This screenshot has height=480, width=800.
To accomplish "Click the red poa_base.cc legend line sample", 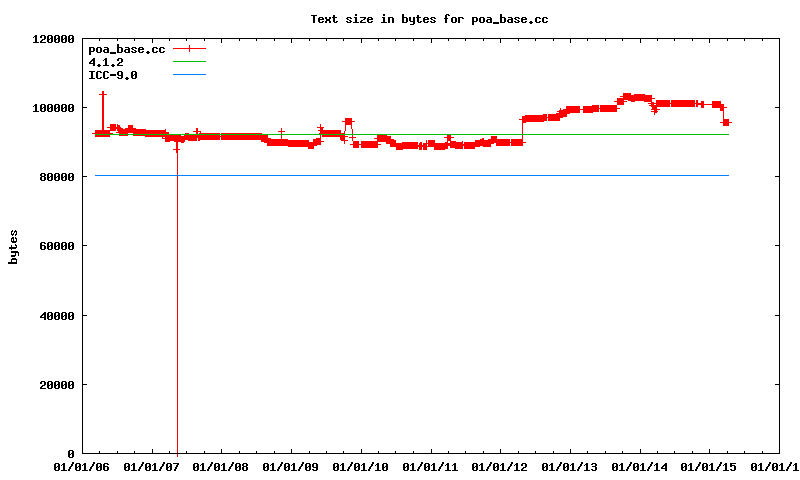I will [189, 48].
